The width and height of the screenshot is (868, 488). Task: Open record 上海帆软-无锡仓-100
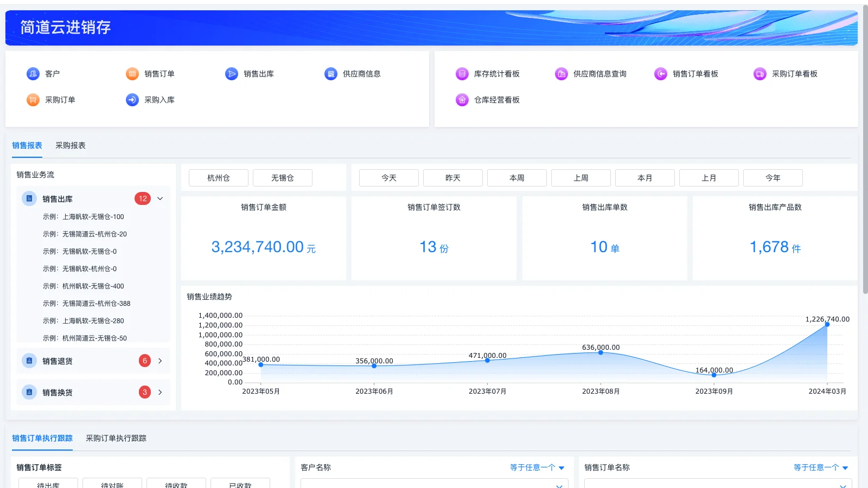pos(84,217)
